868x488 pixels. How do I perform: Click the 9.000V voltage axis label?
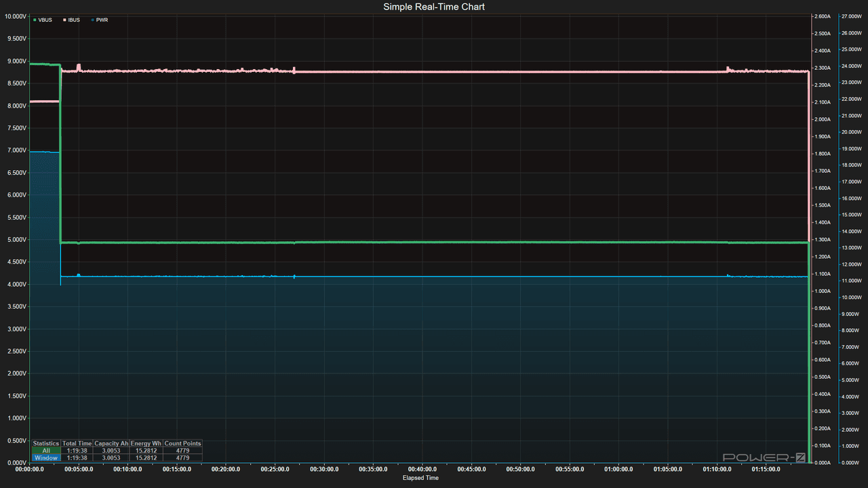(x=16, y=61)
